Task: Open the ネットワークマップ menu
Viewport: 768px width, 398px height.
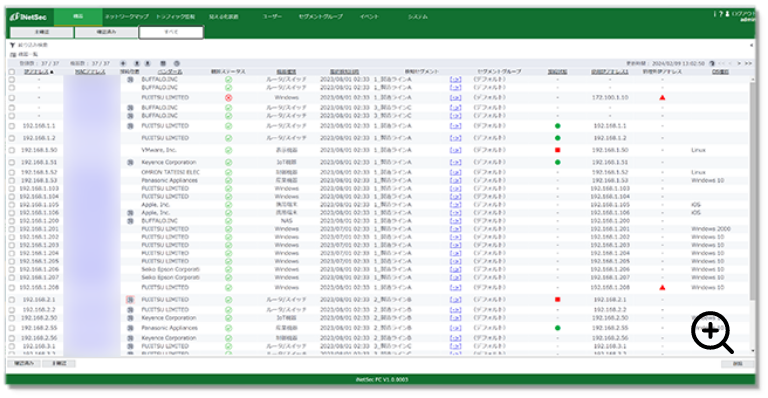Action: pyautogui.click(x=127, y=17)
